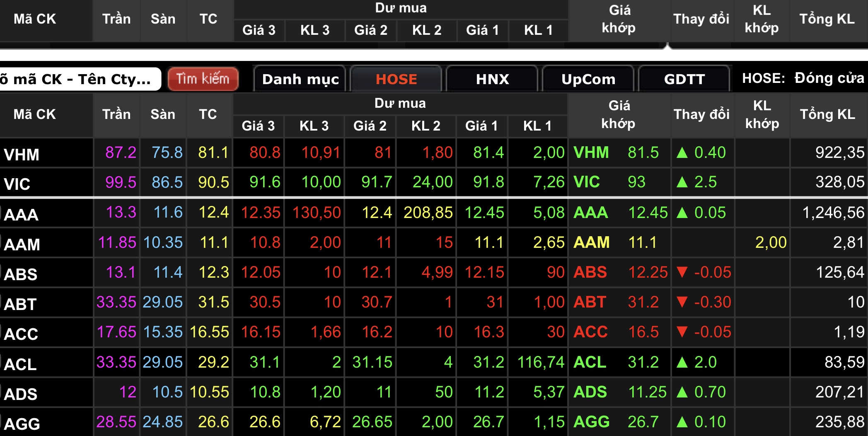Click the green up arrow in VIC row
Viewport: 868px width, 436px height.
coord(682,182)
